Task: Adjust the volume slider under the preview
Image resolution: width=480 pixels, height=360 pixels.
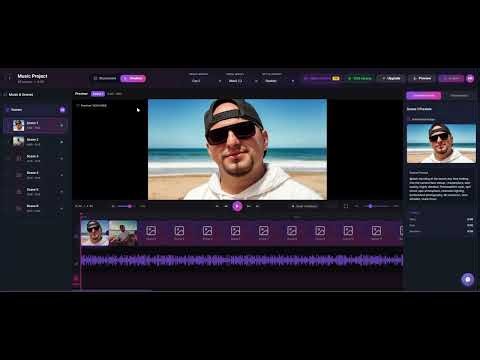Action: point(126,206)
